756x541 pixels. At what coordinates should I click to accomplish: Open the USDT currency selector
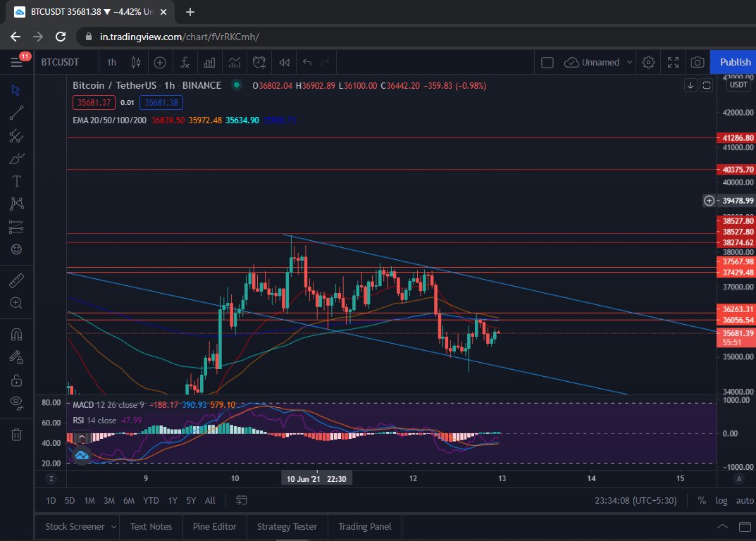point(738,85)
